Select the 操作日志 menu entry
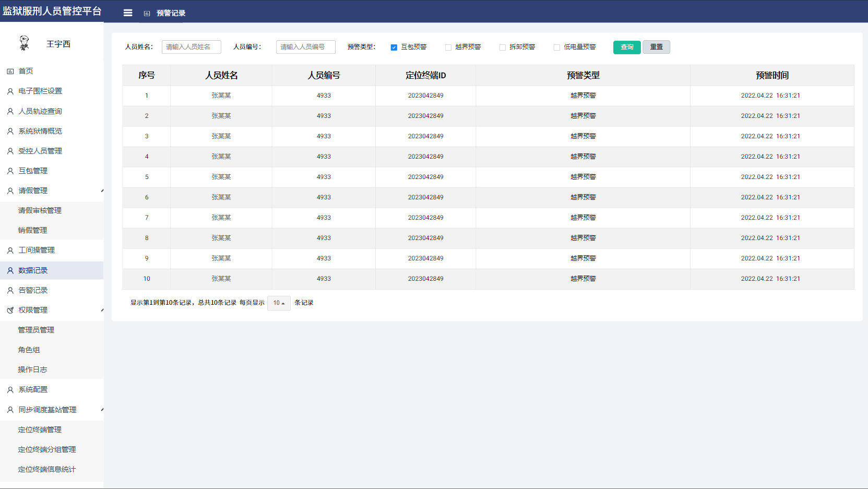 tap(32, 369)
